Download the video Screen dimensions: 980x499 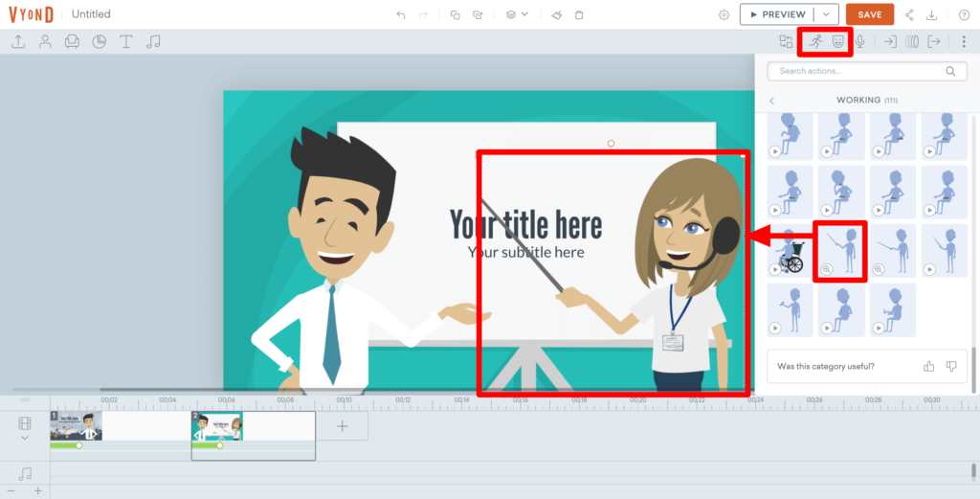[x=931, y=15]
